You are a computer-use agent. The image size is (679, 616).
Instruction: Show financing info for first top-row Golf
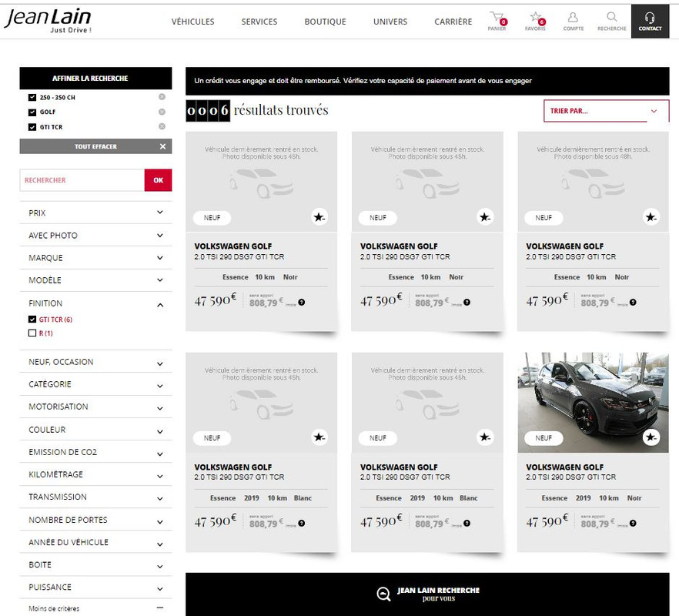302,303
